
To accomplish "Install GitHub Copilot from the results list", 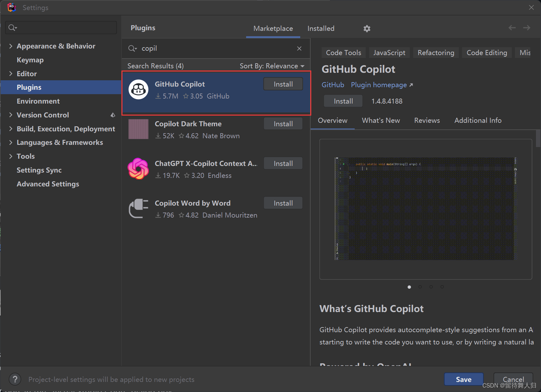I will pos(283,84).
